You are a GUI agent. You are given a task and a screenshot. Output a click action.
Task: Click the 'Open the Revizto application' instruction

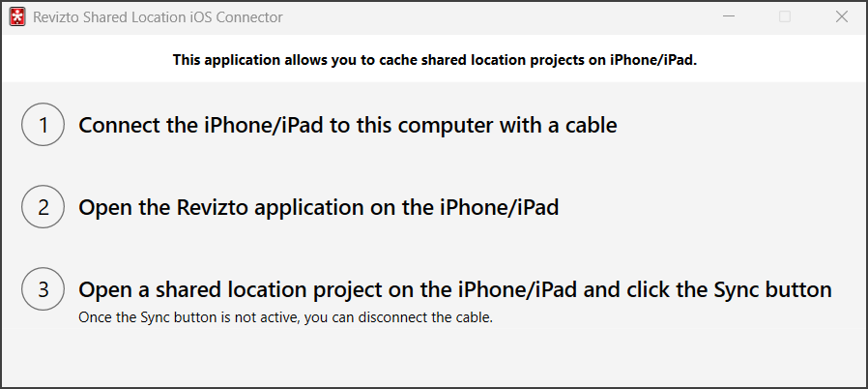[318, 208]
